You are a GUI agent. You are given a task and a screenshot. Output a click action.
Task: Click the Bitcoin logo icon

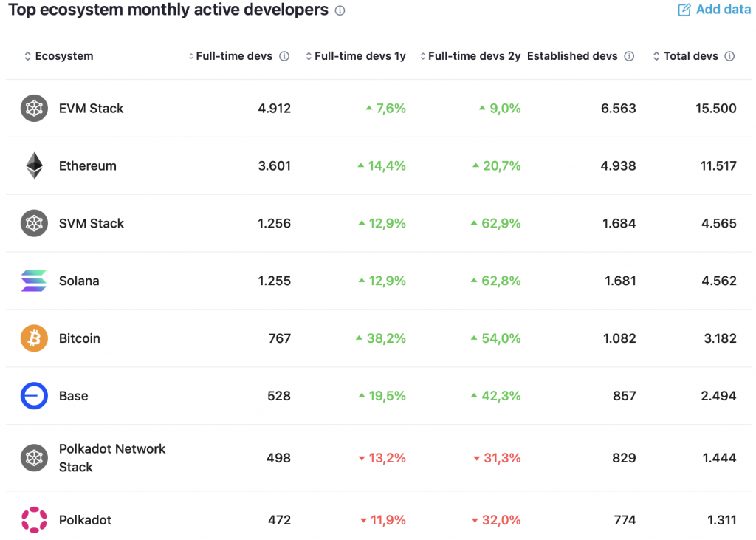click(x=34, y=338)
